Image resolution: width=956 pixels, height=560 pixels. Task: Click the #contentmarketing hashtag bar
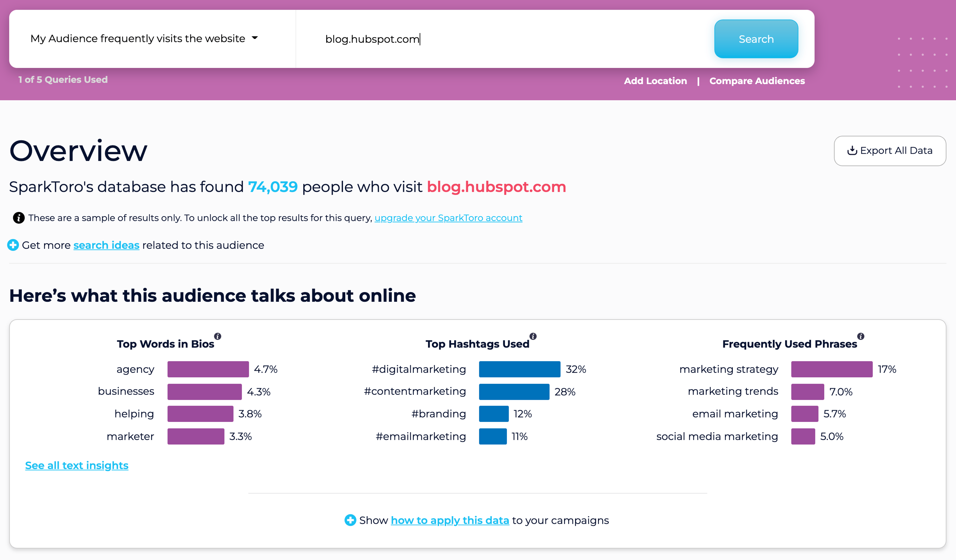[514, 392]
